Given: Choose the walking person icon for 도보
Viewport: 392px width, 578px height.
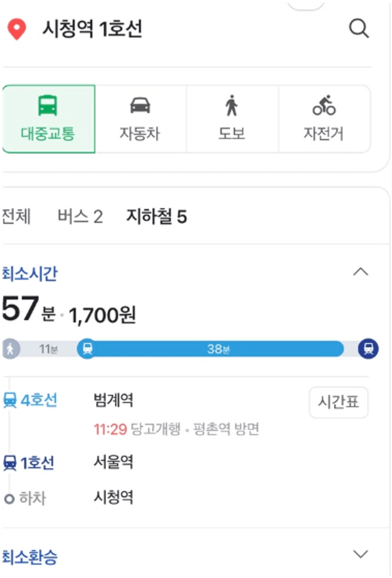Looking at the screenshot, I should click(231, 105).
